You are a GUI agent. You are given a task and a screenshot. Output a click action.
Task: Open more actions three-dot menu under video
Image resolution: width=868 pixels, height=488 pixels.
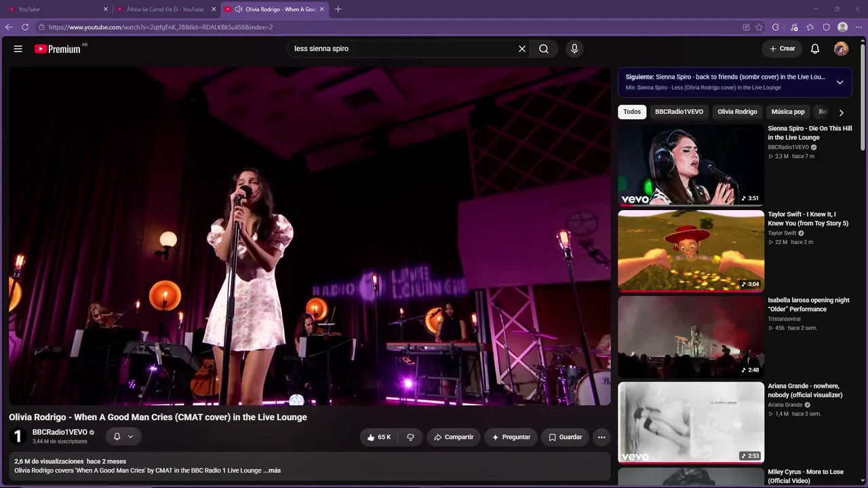pos(601,437)
